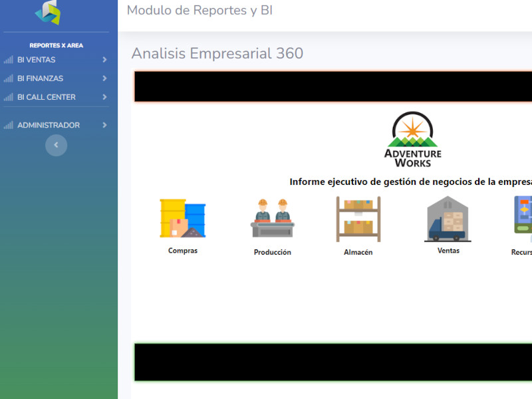532x399 pixels.
Task: Click the Adventure Works logo
Action: click(x=413, y=140)
